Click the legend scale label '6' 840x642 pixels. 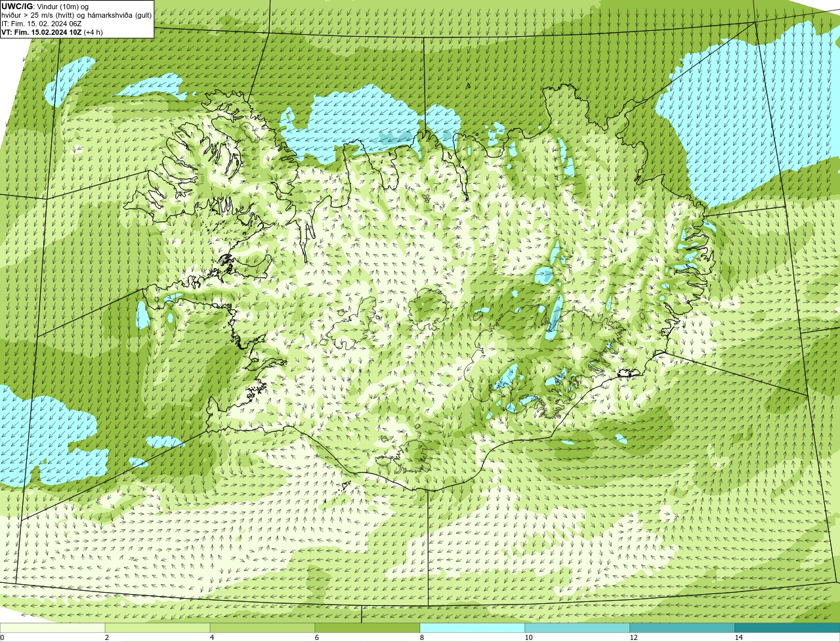316,637
